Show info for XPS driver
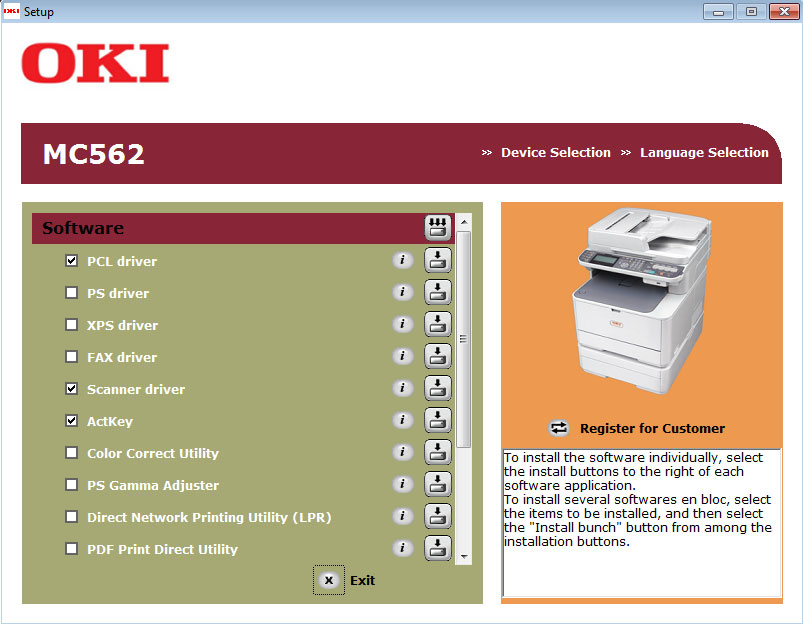Viewport: 803px width, 624px height. pos(403,324)
